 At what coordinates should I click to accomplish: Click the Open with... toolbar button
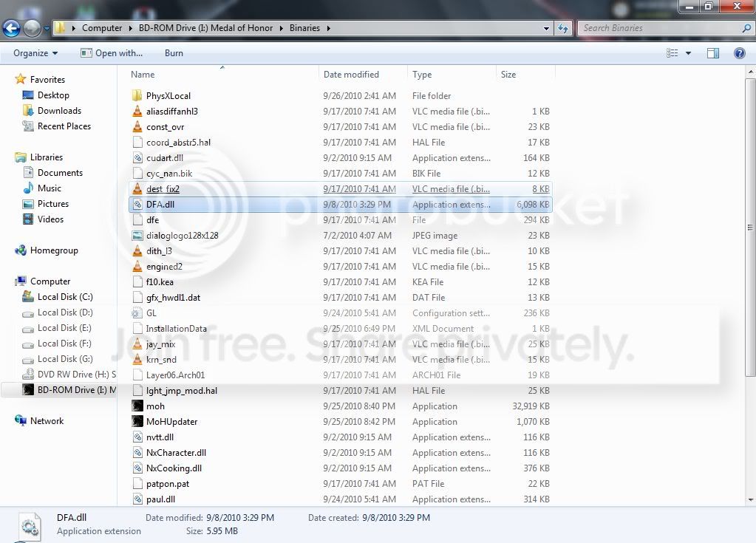coord(112,53)
